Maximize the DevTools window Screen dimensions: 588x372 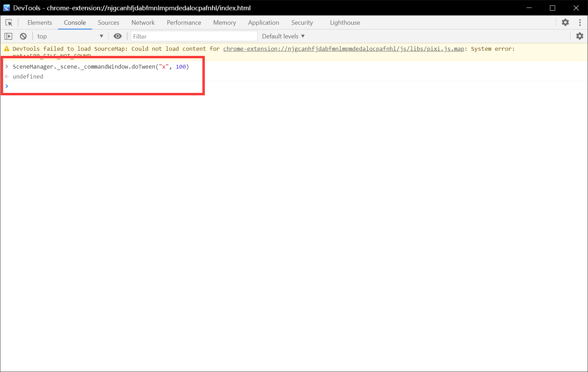[x=552, y=8]
